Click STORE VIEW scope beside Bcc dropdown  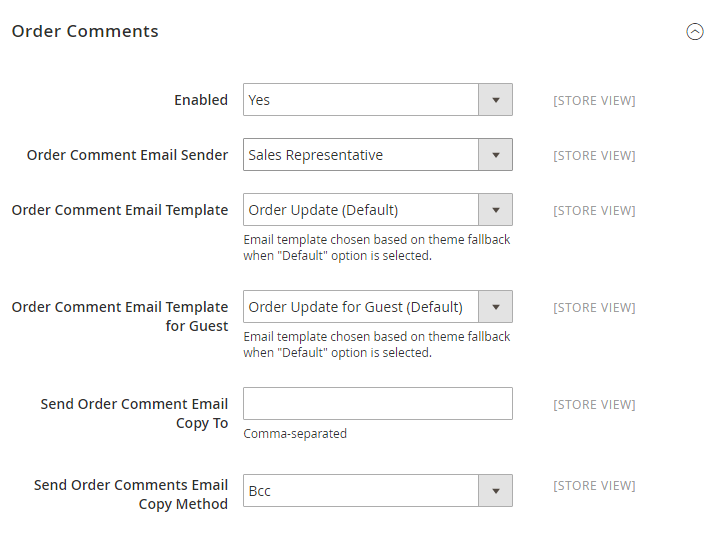(x=594, y=485)
